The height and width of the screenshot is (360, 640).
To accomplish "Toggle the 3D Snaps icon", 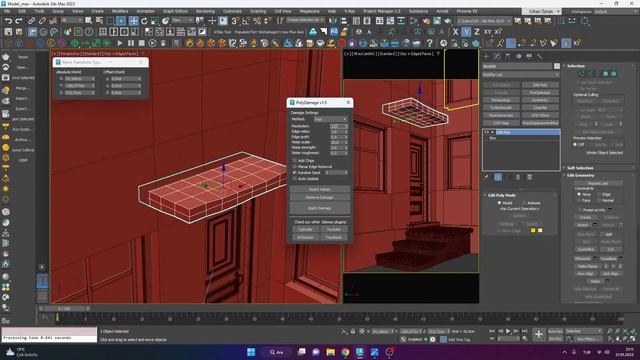I will [236, 20].
